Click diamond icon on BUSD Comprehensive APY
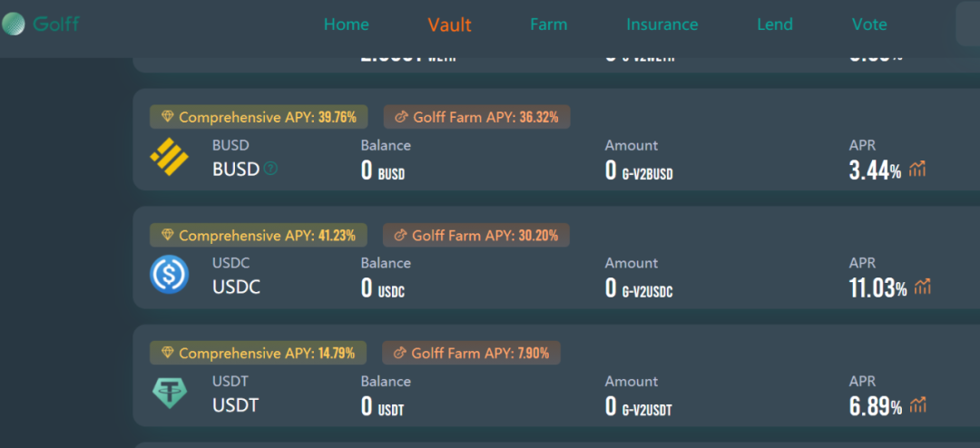The image size is (980, 448). [168, 117]
